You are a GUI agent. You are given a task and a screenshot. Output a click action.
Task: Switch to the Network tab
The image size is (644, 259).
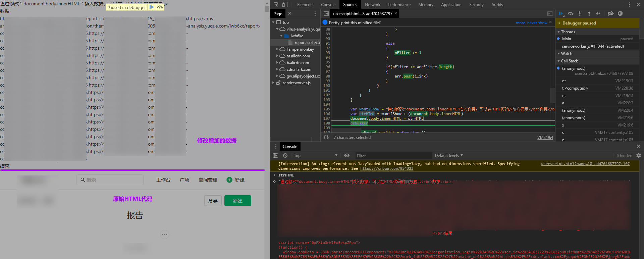(373, 5)
